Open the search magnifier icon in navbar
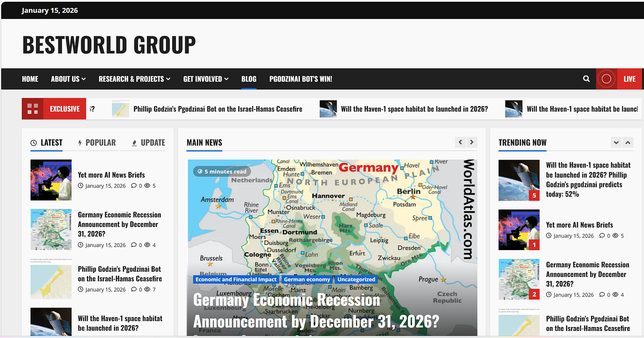644x338 pixels. [586, 79]
